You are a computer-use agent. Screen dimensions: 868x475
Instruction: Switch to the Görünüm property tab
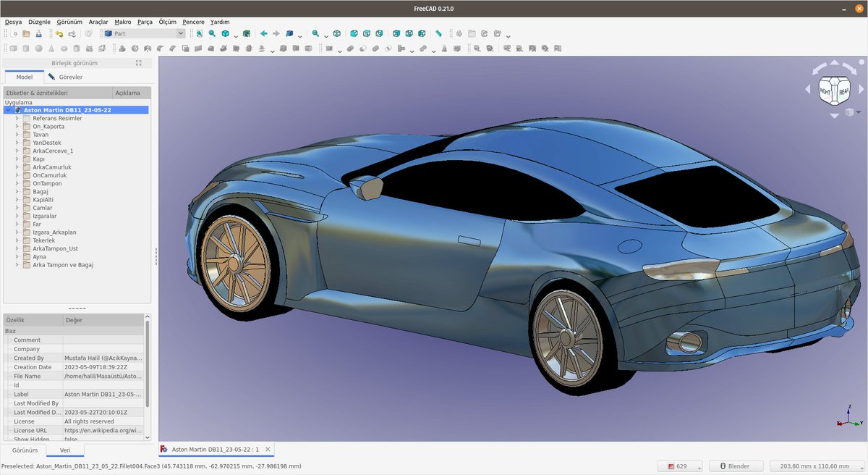(x=25, y=450)
